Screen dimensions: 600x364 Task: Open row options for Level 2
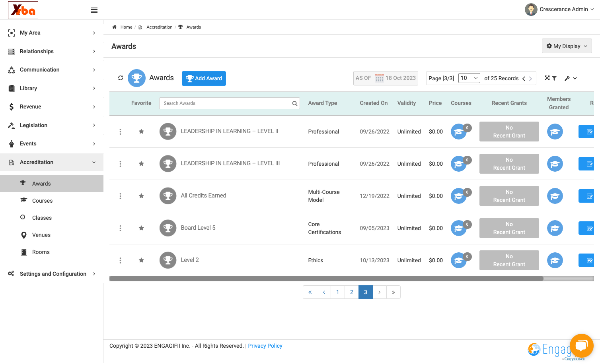point(120,260)
